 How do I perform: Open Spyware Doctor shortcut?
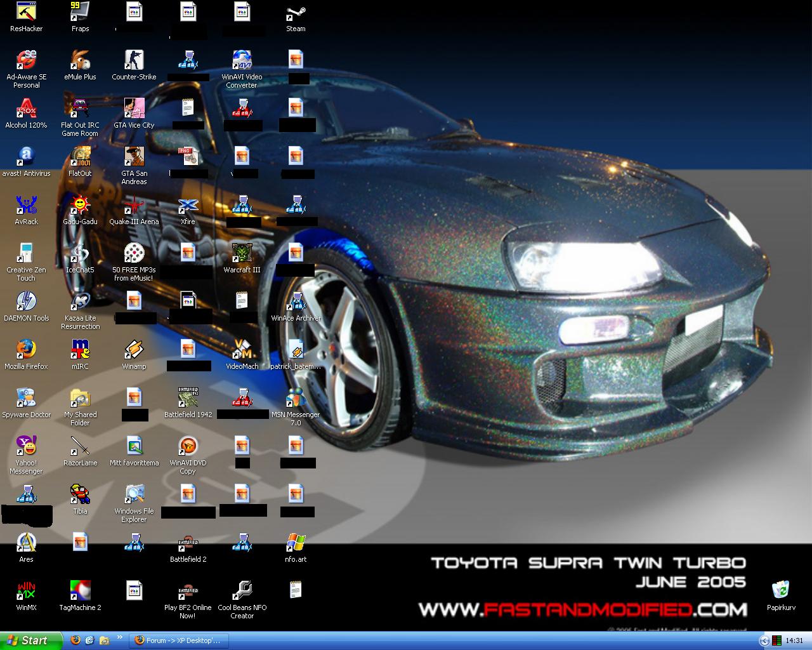[x=26, y=403]
